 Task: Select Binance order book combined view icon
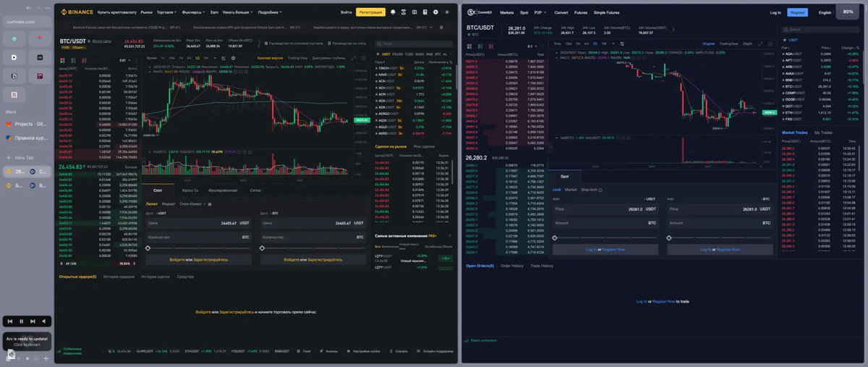pyautogui.click(x=62, y=60)
